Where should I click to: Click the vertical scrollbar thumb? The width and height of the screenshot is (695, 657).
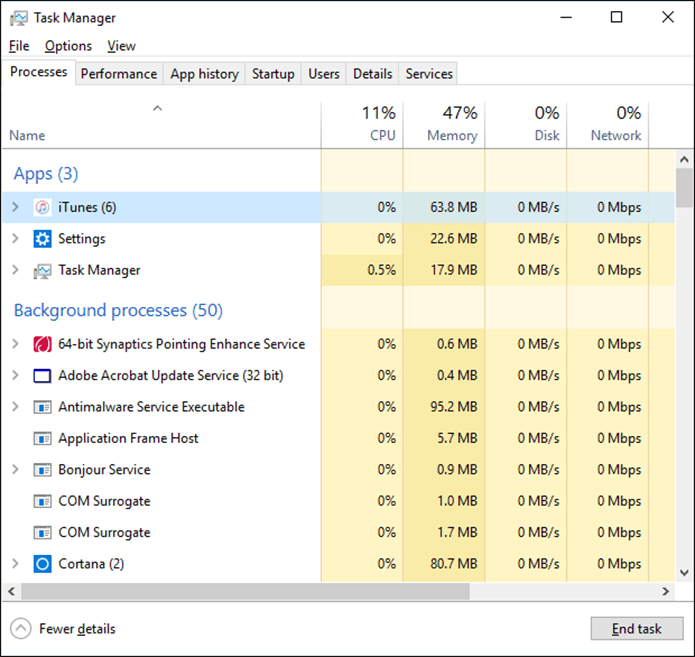[x=684, y=187]
